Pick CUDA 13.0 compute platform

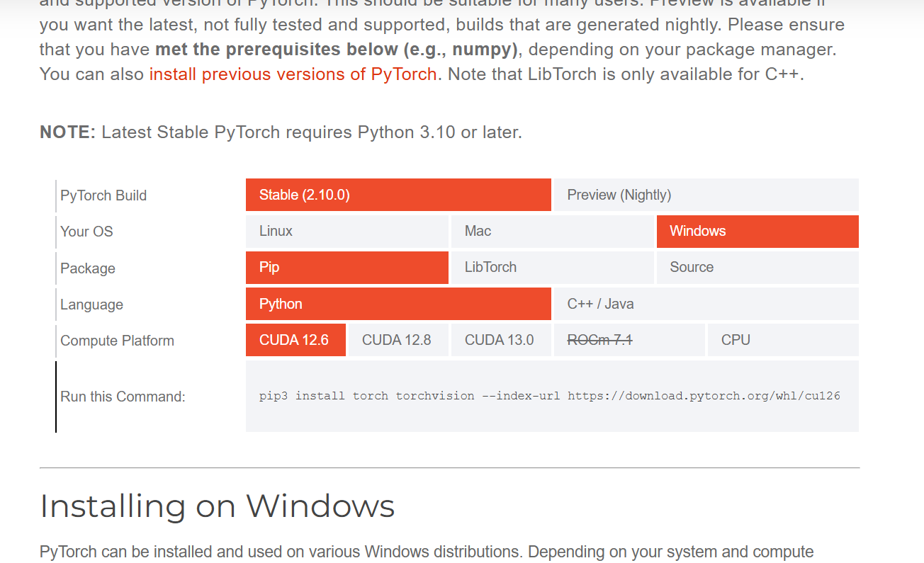point(501,340)
